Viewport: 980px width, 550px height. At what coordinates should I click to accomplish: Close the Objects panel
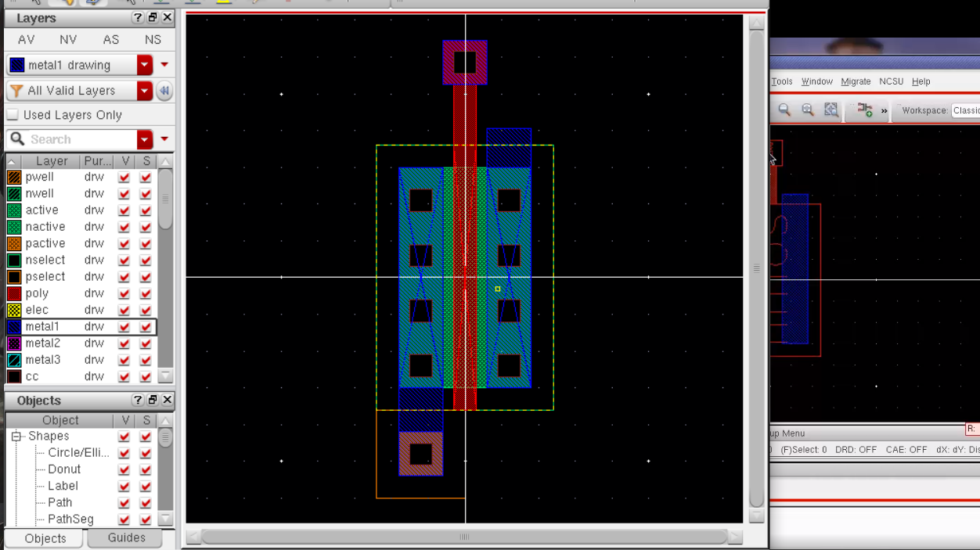[167, 400]
